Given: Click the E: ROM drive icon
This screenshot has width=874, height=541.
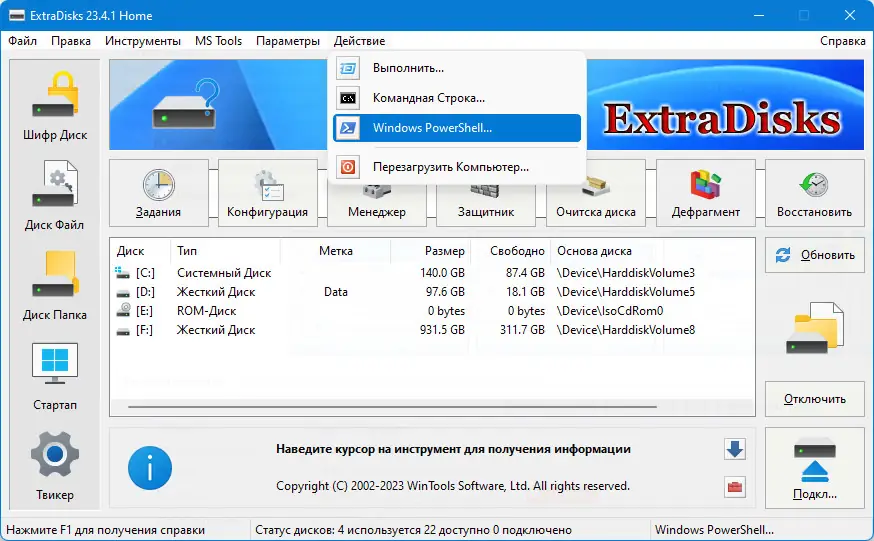Looking at the screenshot, I should coord(123,310).
